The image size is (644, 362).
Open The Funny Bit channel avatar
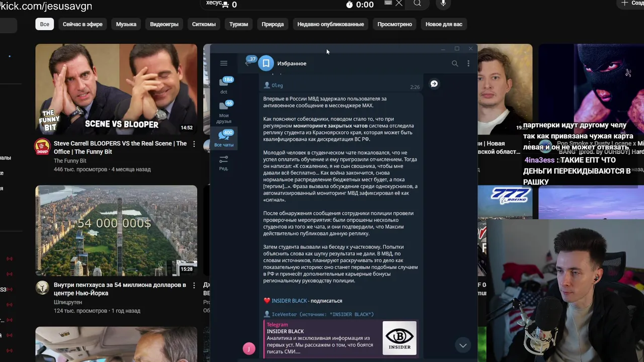pos(42,147)
